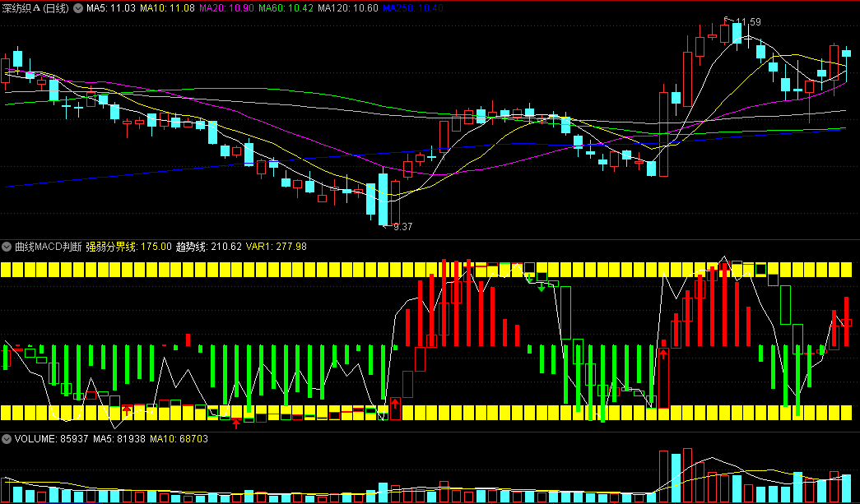The image size is (860, 504).
Task: Click the VAR1: 277.98 value
Action: pyautogui.click(x=276, y=247)
